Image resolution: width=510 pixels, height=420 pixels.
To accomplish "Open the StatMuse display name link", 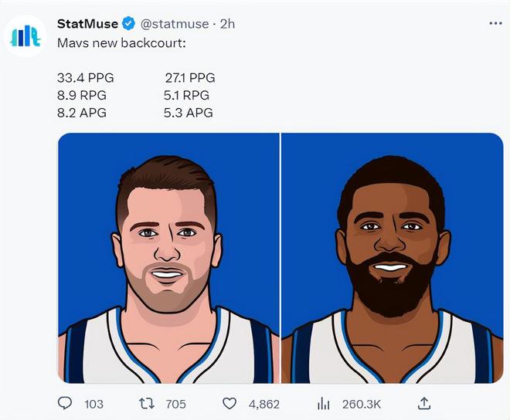I will [87, 24].
